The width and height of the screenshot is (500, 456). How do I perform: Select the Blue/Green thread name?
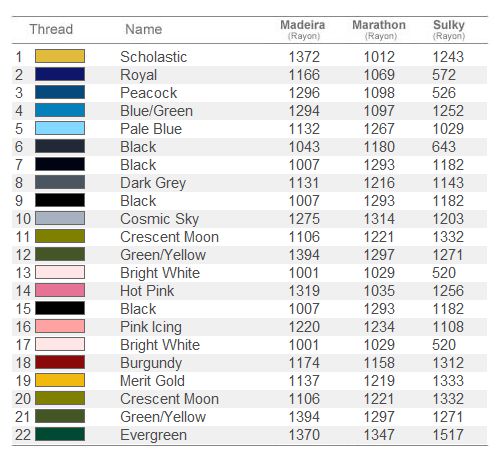tap(156, 111)
